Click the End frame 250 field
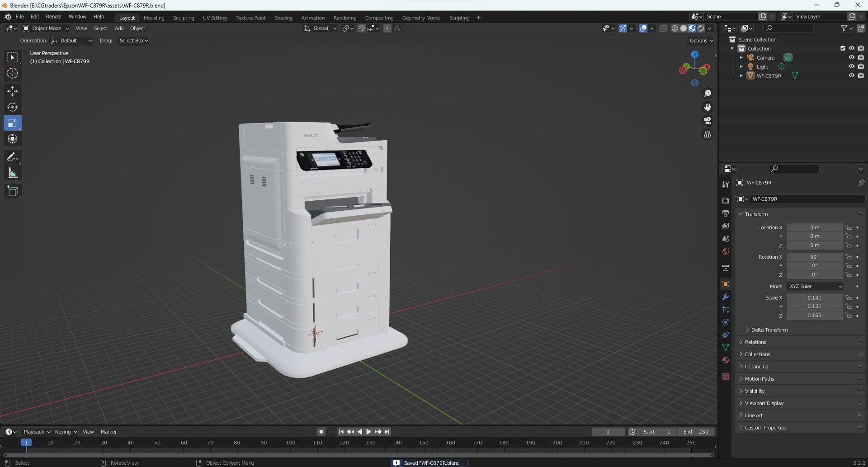Image resolution: width=868 pixels, height=467 pixels. [x=696, y=432]
